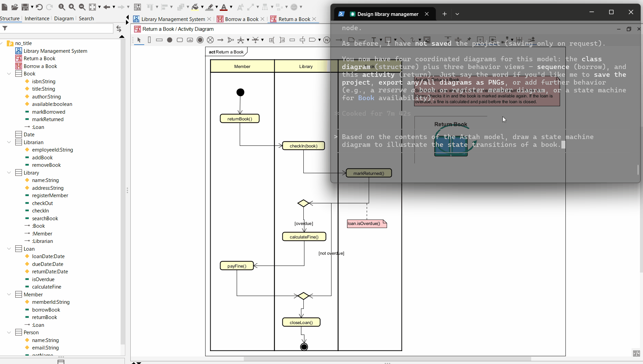
Task: Choose the Output Pin tool
Action: point(282,40)
